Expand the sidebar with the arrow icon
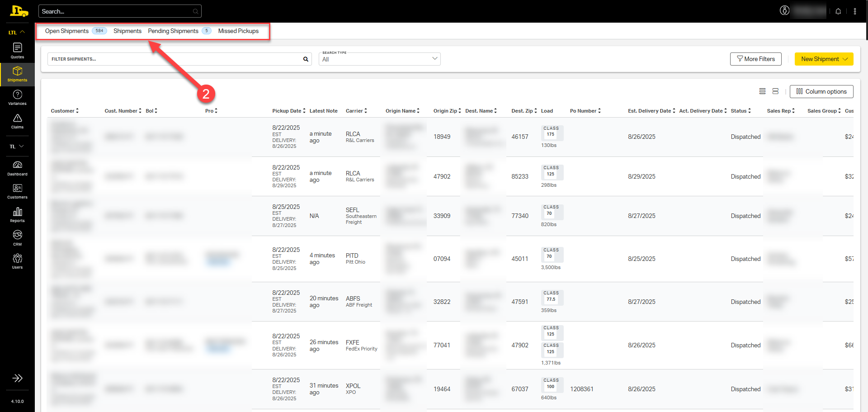This screenshot has width=868, height=412. point(17,378)
